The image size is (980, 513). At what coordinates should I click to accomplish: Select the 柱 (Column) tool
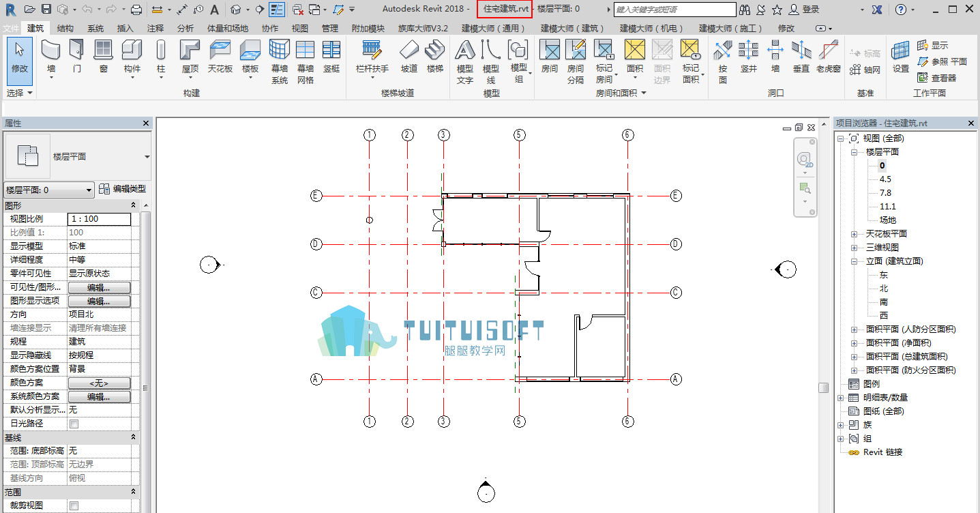(x=161, y=59)
